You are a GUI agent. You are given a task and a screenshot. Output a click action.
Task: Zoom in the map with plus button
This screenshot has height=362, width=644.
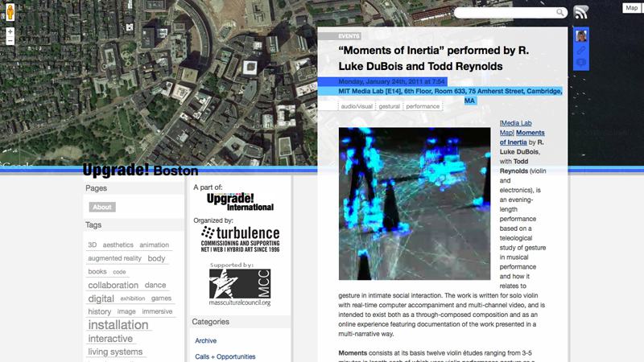click(x=10, y=32)
